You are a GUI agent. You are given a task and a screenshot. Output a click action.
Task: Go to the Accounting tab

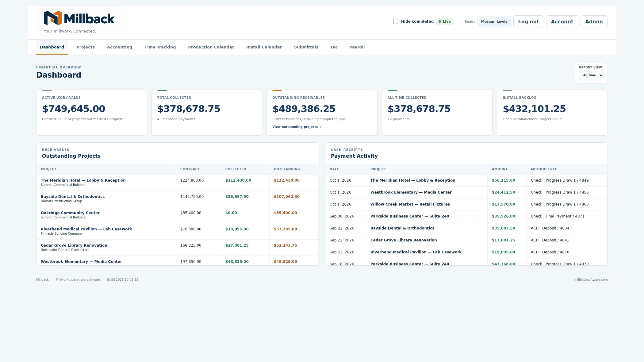(120, 47)
